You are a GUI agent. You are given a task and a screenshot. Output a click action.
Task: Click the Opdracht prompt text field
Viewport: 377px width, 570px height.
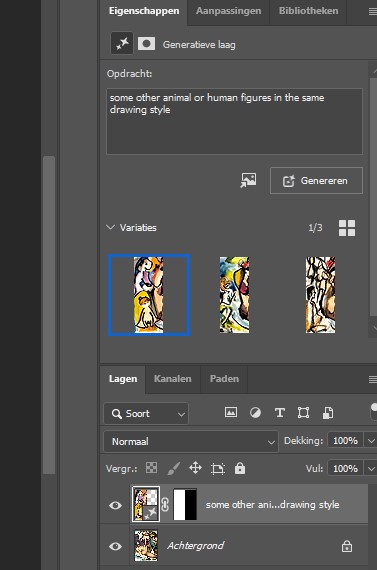234,121
